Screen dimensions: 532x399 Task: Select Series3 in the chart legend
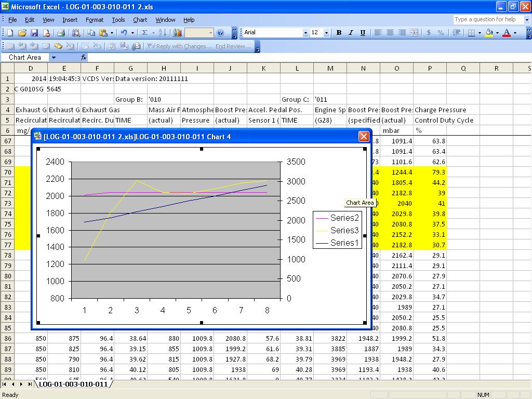tap(344, 230)
